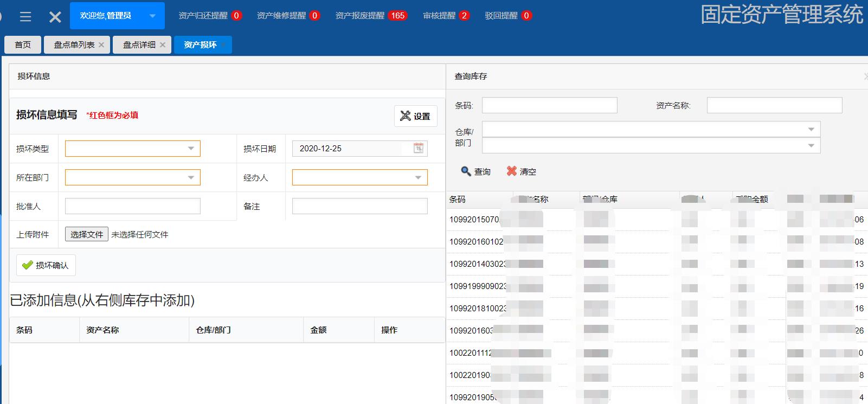The height and width of the screenshot is (404, 868).
Task: Select the 资产损坏 tab
Action: pyautogui.click(x=200, y=45)
